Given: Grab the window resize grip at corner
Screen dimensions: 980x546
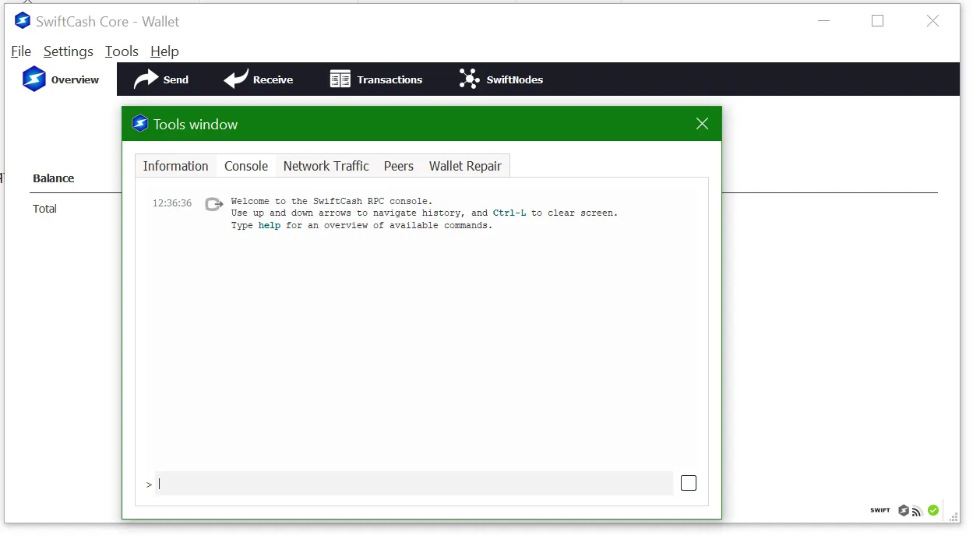Looking at the screenshot, I should pyautogui.click(x=954, y=516).
